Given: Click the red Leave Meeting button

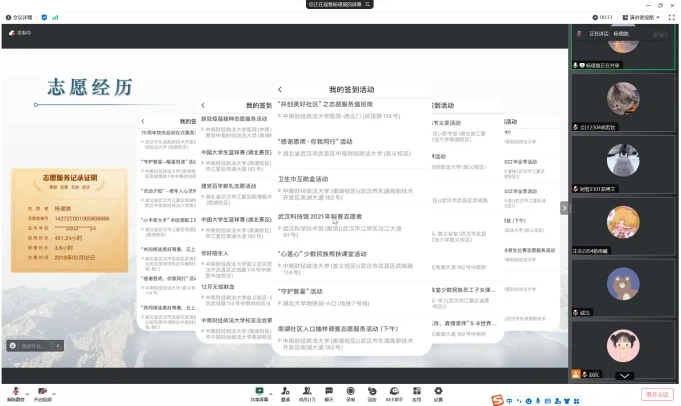Looking at the screenshot, I should 656,394.
